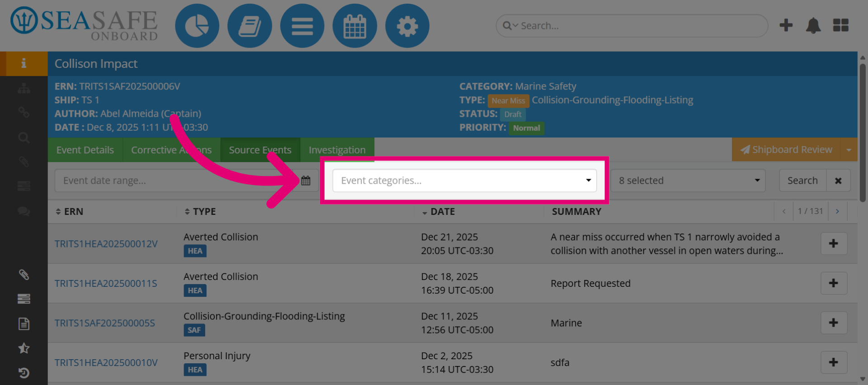Open the date range calendar picker icon
This screenshot has height=385, width=868.
coord(306,181)
